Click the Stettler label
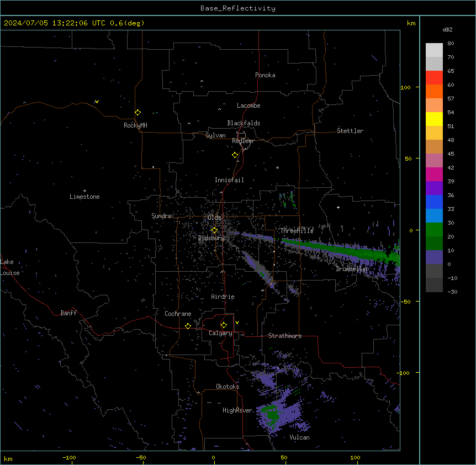 point(350,131)
